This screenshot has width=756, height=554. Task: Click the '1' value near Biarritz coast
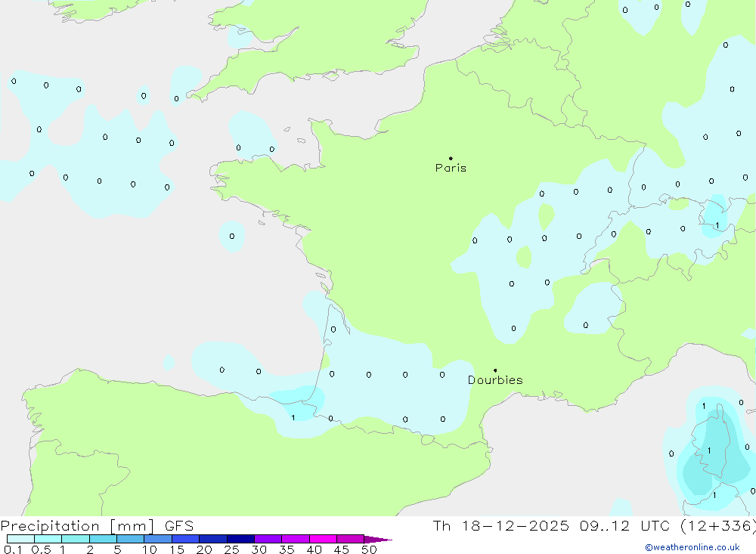click(293, 417)
